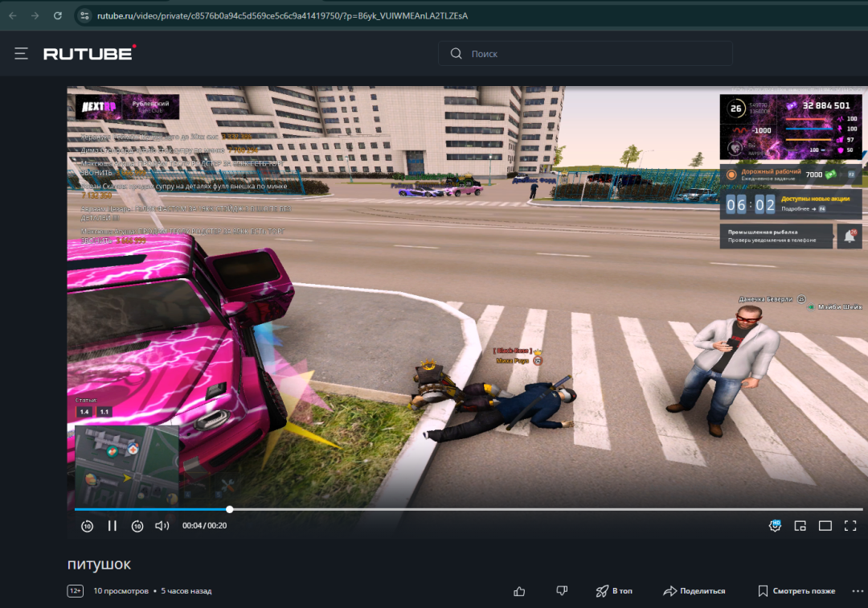
Task: Click the browser forward arrow
Action: [x=35, y=15]
